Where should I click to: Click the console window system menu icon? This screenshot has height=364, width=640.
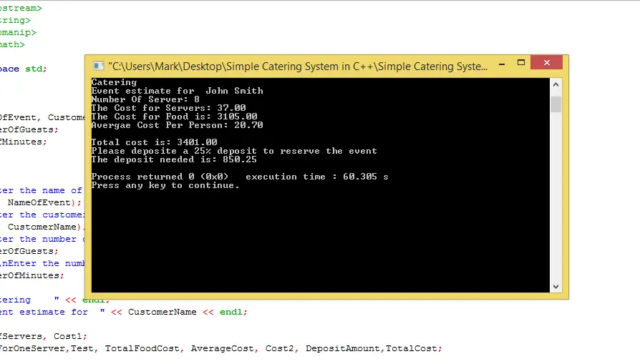pos(97,66)
